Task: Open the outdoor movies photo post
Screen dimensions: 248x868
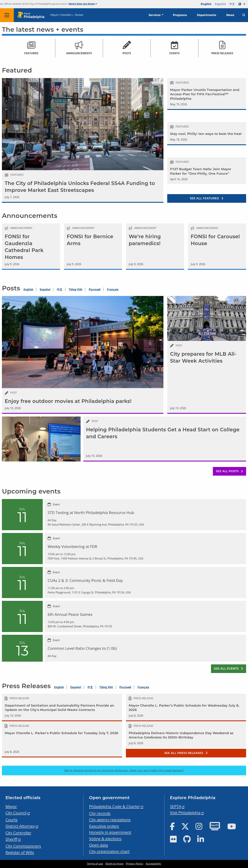Action: (x=82, y=342)
